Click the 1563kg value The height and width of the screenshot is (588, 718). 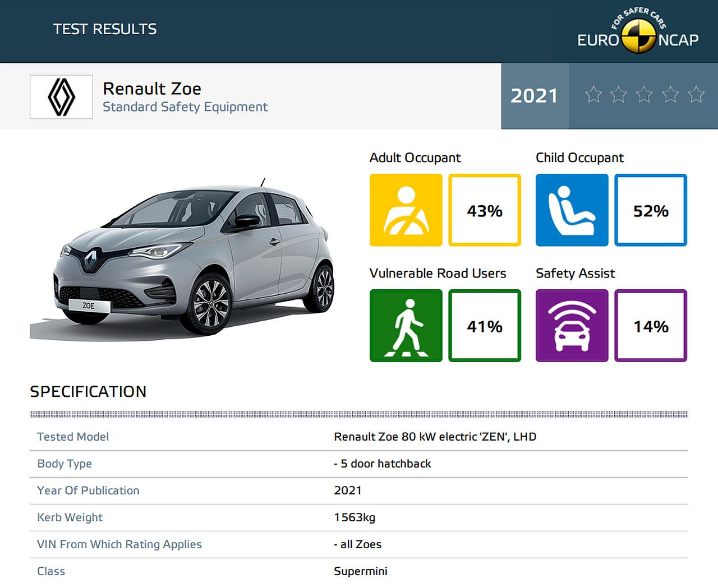355,517
